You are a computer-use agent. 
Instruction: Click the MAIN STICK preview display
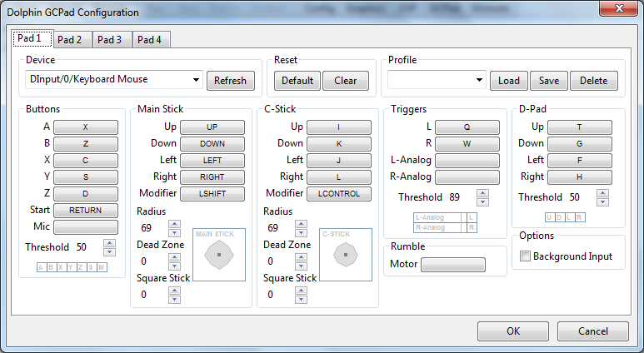point(219,255)
